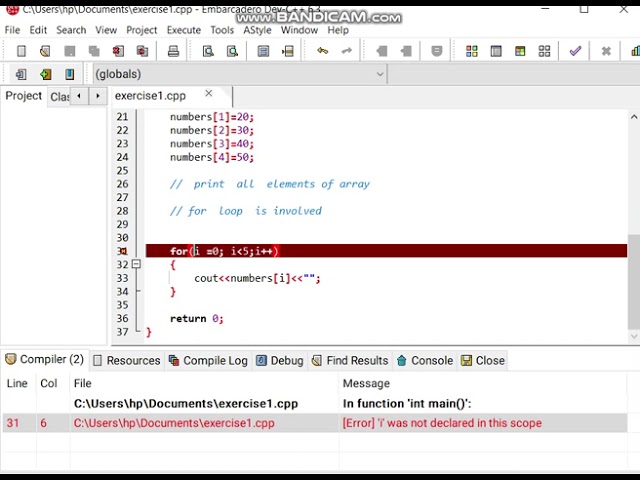Click the Print toolbar icon
This screenshot has height=480, width=640.
click(173, 51)
